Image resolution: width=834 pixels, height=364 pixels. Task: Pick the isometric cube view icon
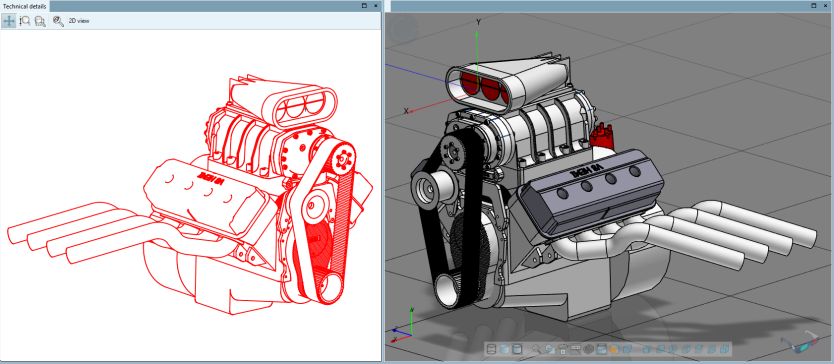(628, 349)
